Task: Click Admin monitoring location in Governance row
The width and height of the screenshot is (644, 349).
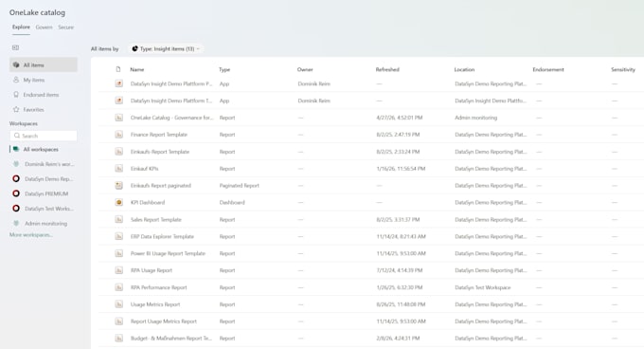Action: coord(475,118)
